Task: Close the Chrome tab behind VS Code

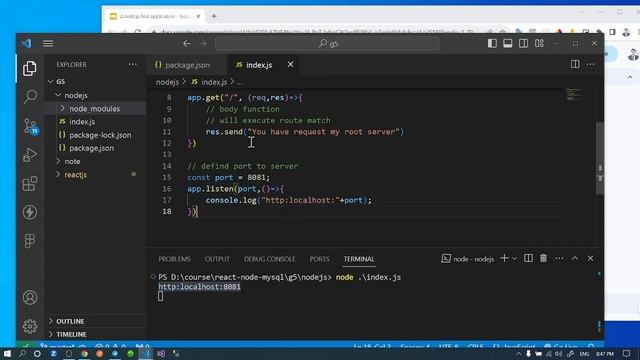Action: (198, 16)
